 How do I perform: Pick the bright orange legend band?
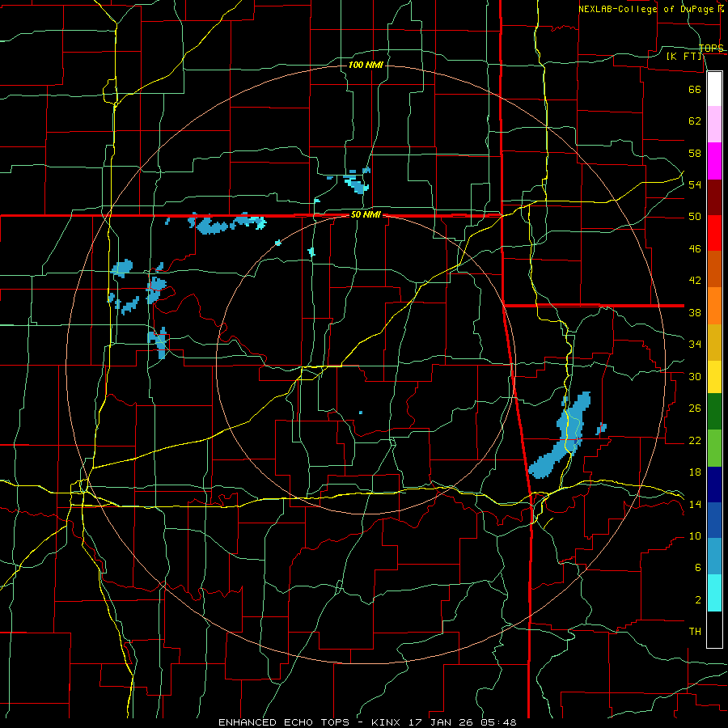point(714,306)
